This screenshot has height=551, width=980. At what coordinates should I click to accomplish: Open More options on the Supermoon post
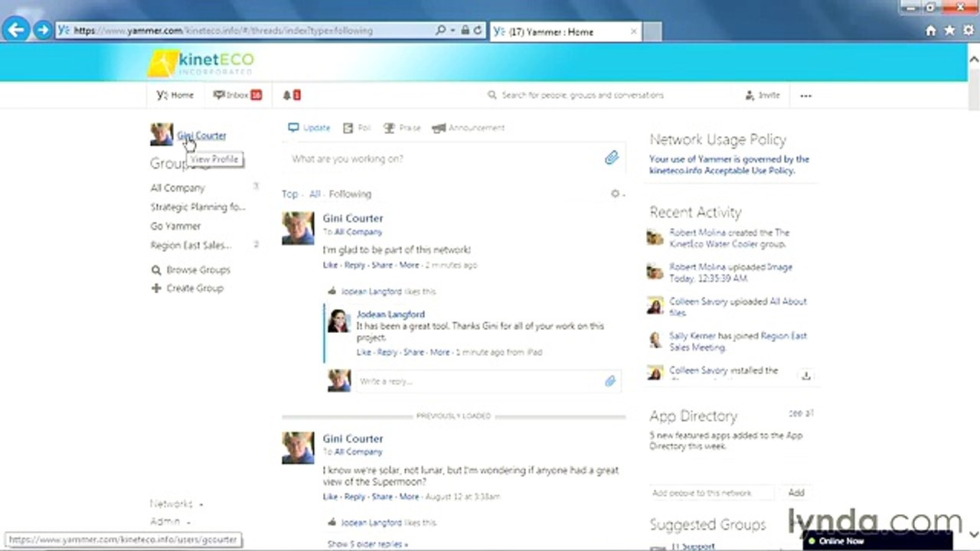click(409, 496)
